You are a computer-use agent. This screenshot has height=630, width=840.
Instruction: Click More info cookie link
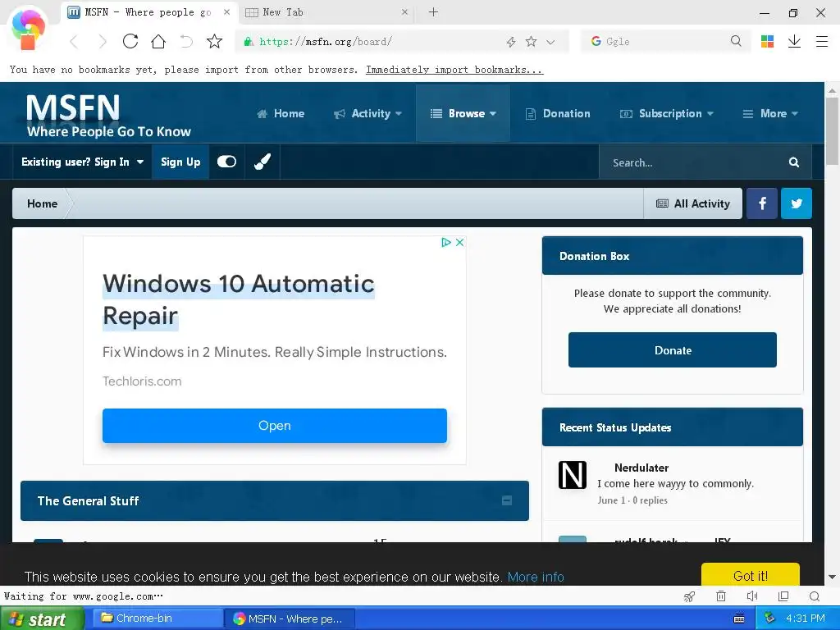click(536, 577)
